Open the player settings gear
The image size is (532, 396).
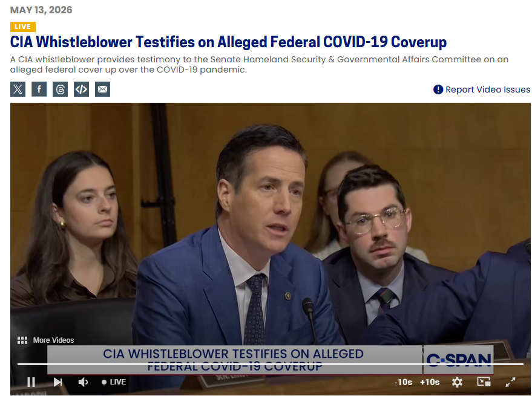pos(457,382)
